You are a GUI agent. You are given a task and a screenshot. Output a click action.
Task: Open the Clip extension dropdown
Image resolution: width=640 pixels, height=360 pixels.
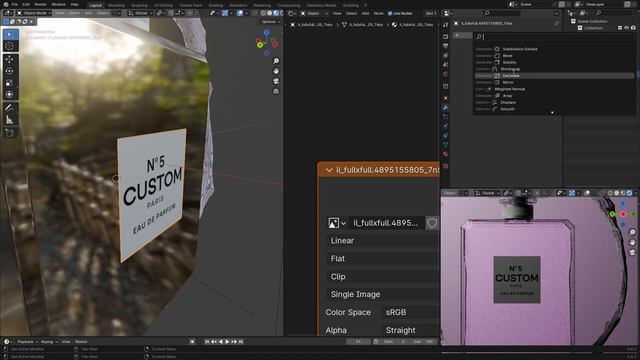point(383,277)
